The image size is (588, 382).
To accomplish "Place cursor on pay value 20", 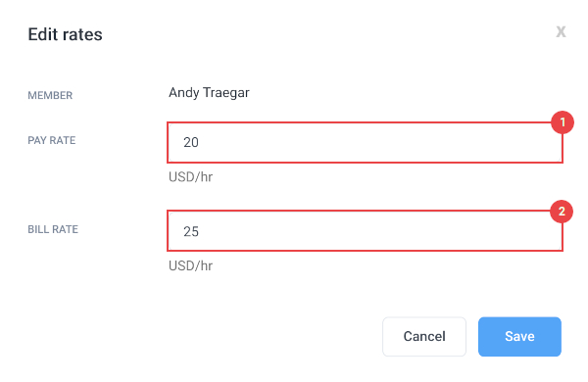I will (191, 142).
